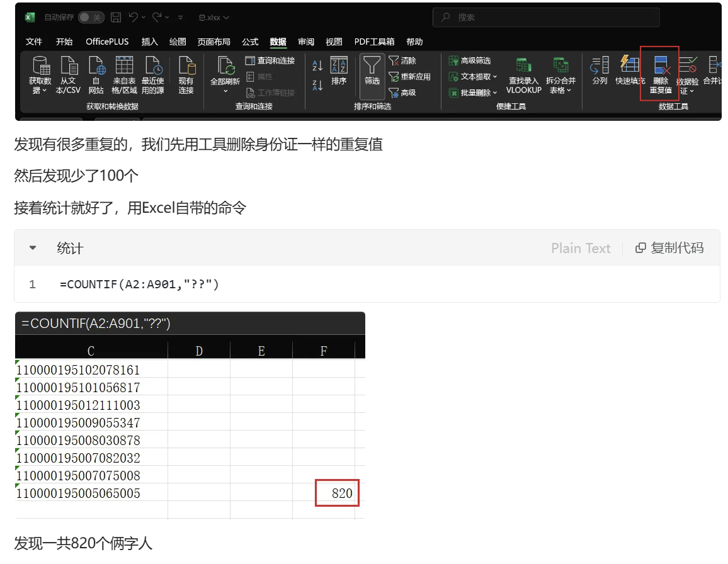Screen dimensions: 728x564
Task: Click the Filter (筛选) funnel icon
Action: 372,65
